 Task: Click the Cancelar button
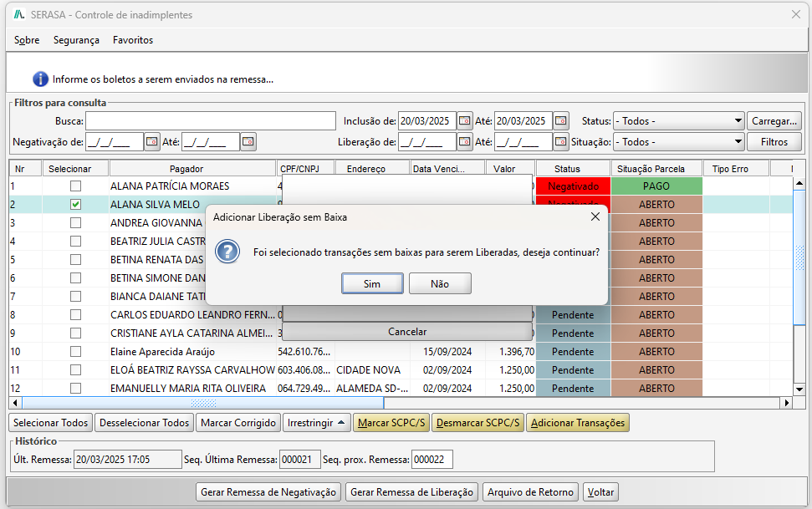407,332
